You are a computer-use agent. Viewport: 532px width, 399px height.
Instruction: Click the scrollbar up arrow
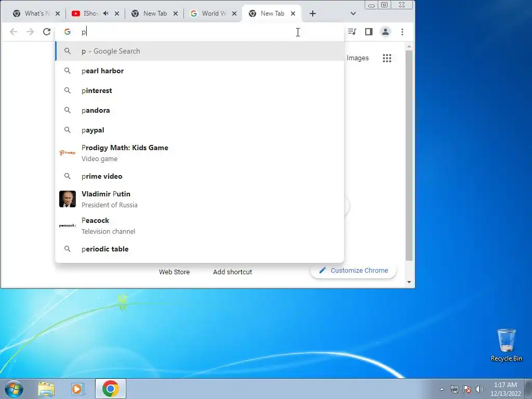coord(409,46)
